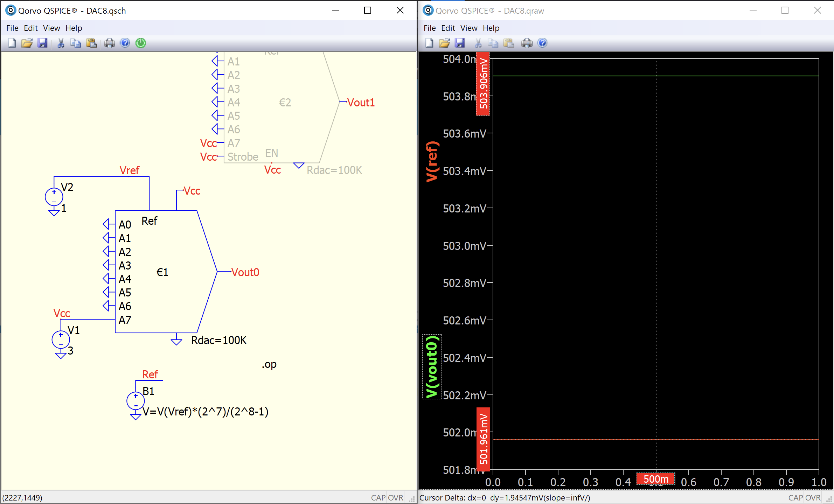Save schematic using the floppy disk icon
This screenshot has height=504, width=834.
(42, 43)
